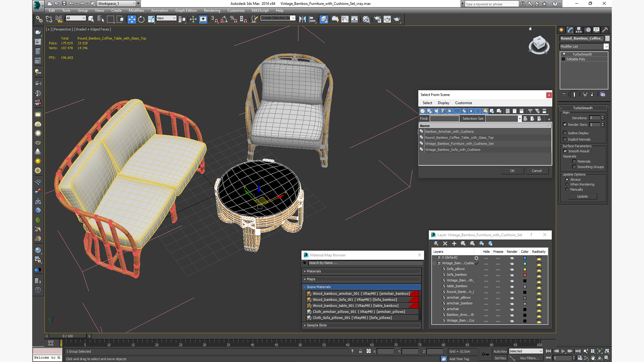Click the Mirror tool icon
The width and height of the screenshot is (644, 362).
pos(302,19)
